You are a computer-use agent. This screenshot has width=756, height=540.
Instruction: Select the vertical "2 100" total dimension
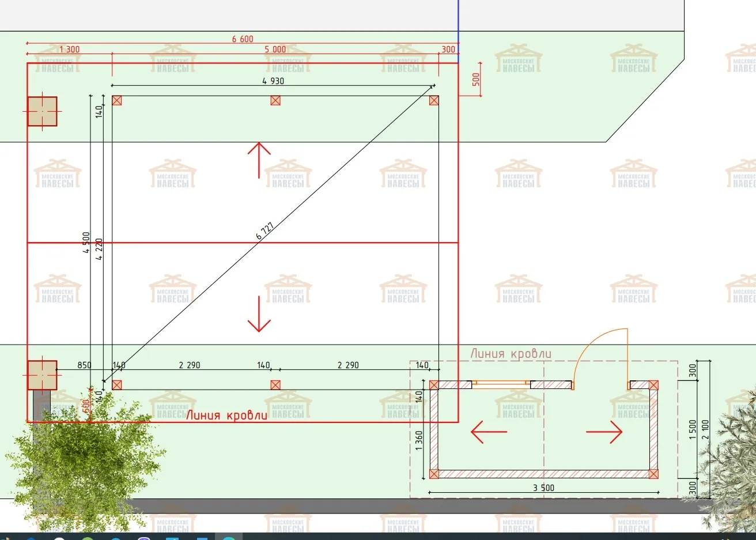(x=705, y=429)
